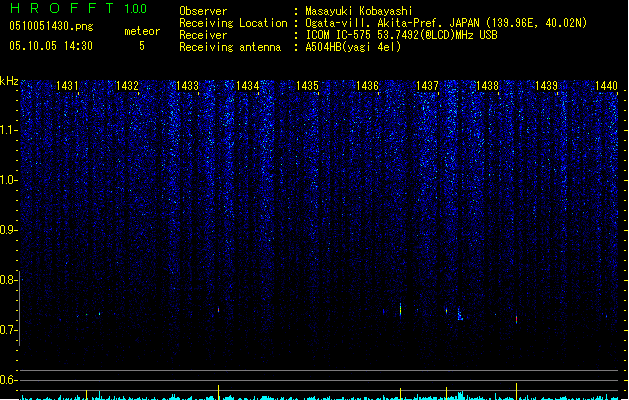Click the 0.9 kHz frequency label
The height and width of the screenshot is (400, 629).
(x=8, y=230)
